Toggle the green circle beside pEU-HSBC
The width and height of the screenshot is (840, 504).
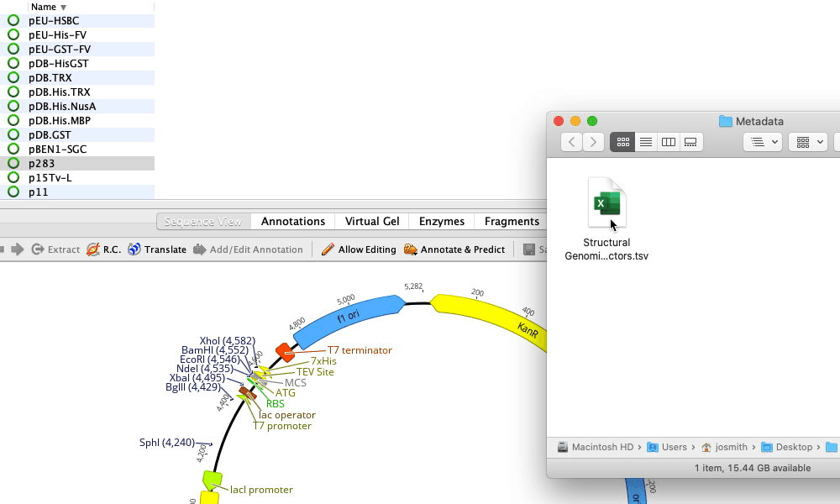13,21
